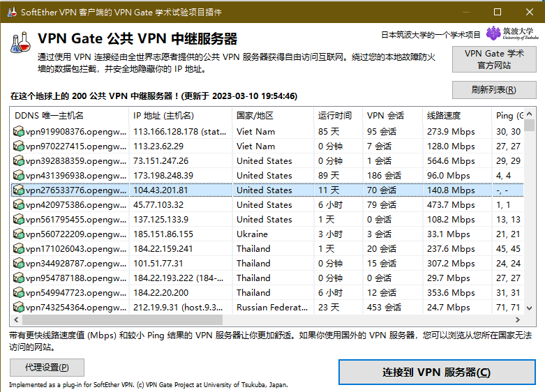
Task: Click the vertical scrollbar down arrow
Action: coord(530,308)
